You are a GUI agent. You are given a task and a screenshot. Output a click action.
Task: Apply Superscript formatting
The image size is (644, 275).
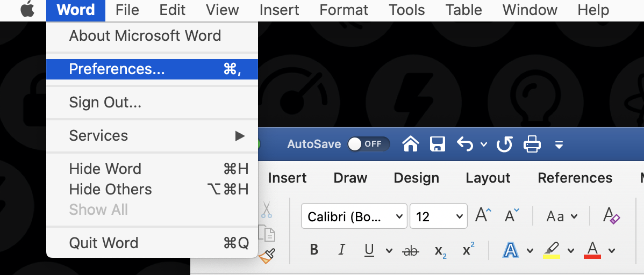tap(468, 249)
